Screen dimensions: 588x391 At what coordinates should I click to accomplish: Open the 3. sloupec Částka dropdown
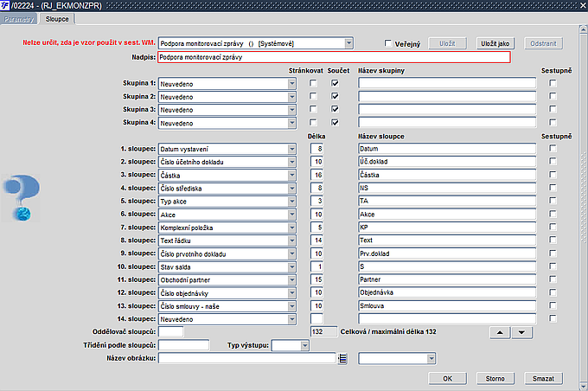[x=291, y=176]
